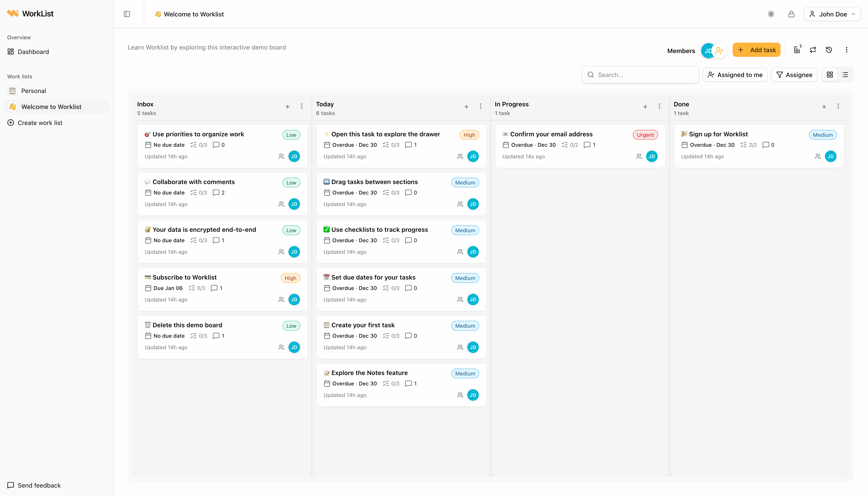Open the Assignee filter dropdown
Image resolution: width=868 pixels, height=496 pixels.
794,75
